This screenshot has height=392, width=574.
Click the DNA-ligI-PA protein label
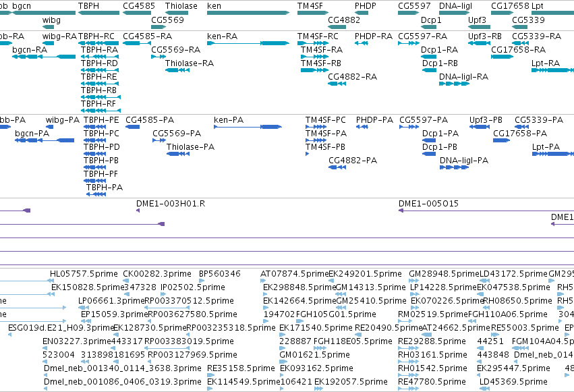click(464, 161)
